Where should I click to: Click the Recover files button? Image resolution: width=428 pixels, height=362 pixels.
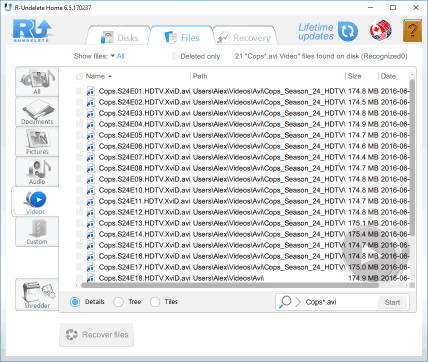coord(97,335)
